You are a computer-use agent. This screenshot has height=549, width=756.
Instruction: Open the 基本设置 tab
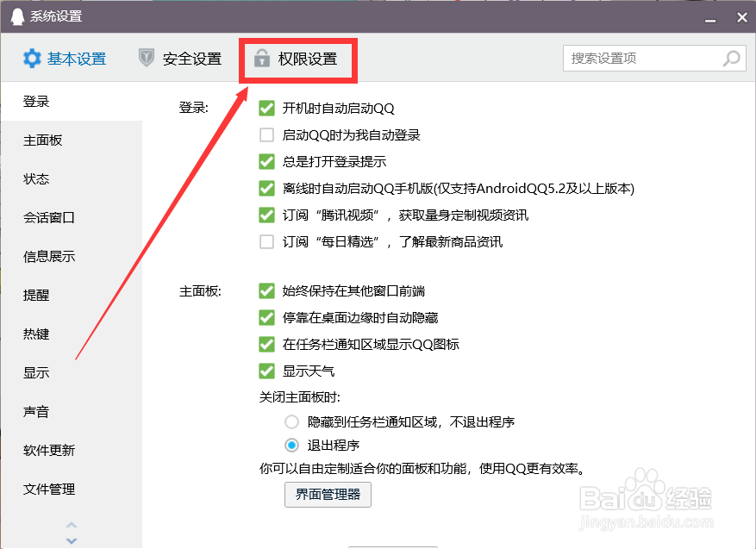[65, 59]
